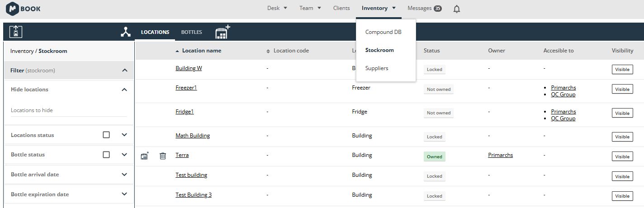
Task: Open Building W location
Action: [189, 68]
